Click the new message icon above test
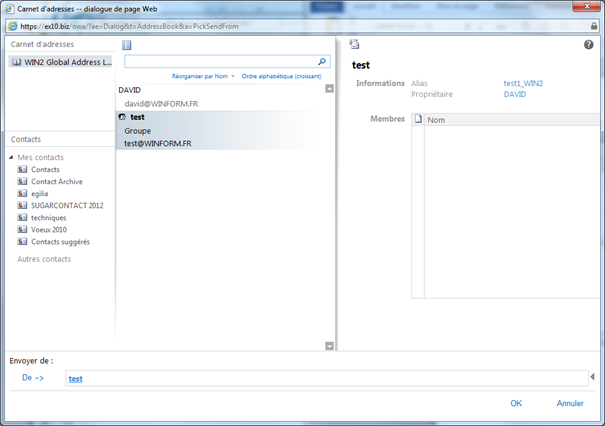This screenshot has height=426, width=605. (355, 45)
